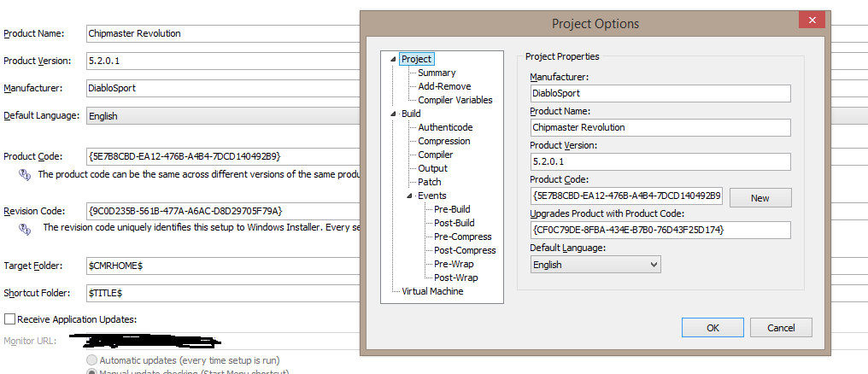Click Product Version field in Project Options

(x=660, y=161)
